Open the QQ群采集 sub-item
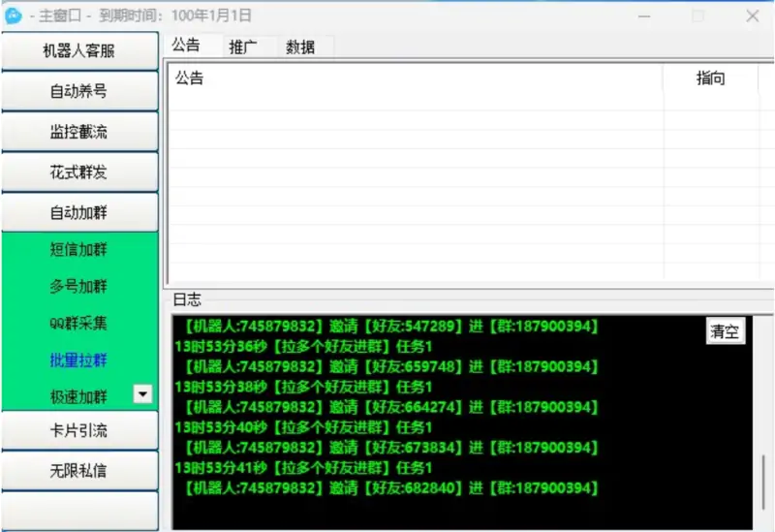Image resolution: width=775 pixels, height=532 pixels. 78,323
